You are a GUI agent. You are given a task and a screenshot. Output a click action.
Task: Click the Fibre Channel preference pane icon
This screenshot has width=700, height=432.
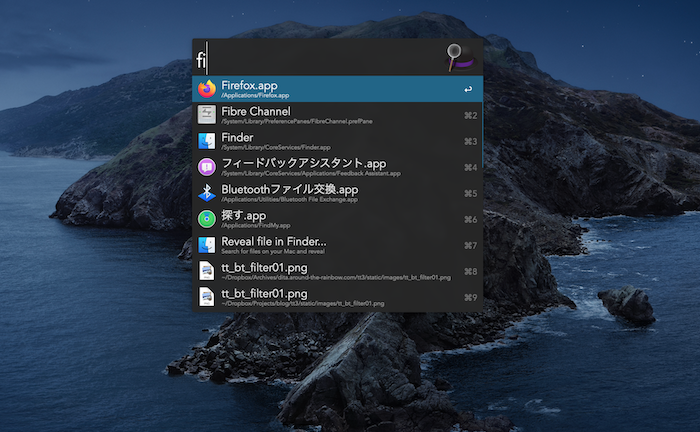click(x=207, y=115)
